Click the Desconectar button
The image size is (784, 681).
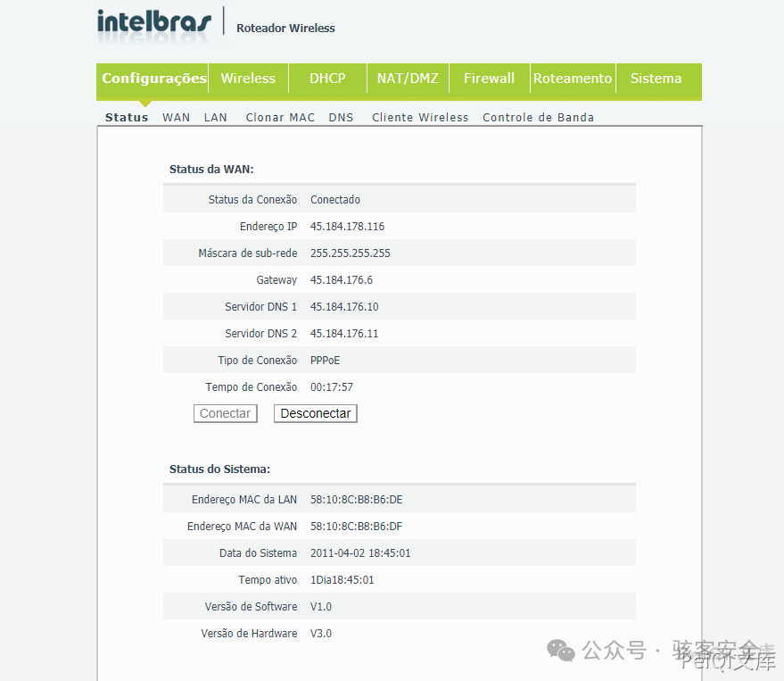[x=316, y=413]
